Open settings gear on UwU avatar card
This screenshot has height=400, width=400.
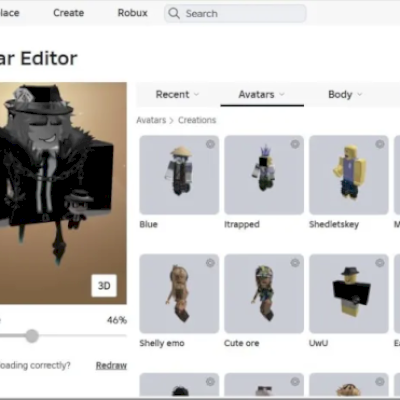(x=380, y=263)
